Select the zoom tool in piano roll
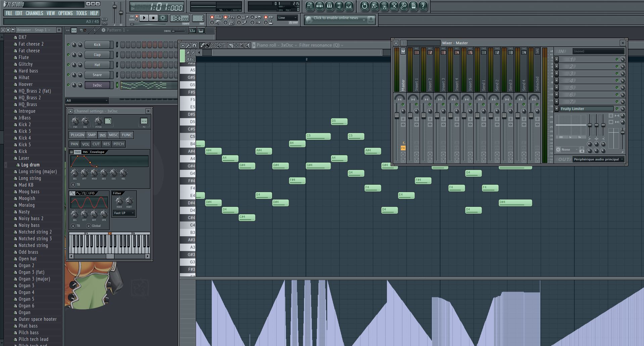 (242, 45)
